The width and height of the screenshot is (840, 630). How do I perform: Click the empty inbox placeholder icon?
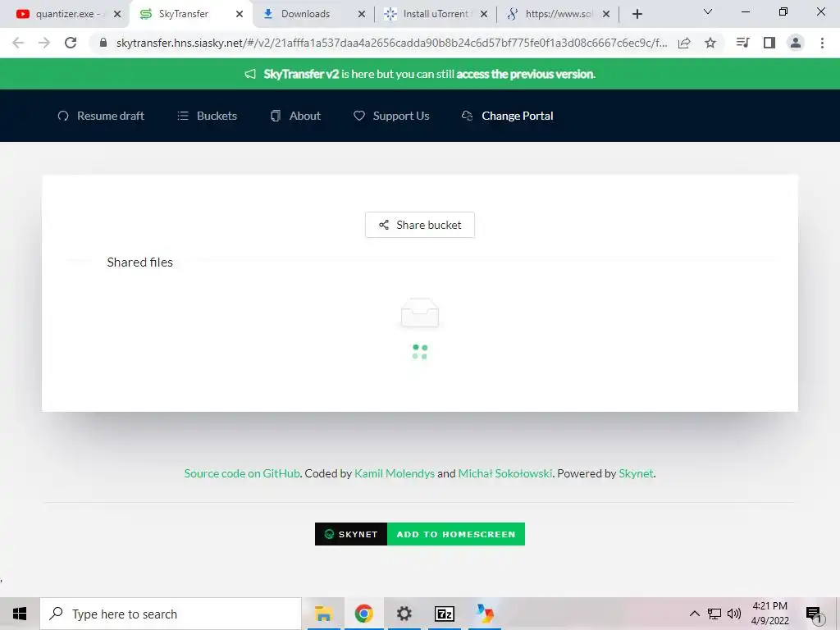[x=420, y=313]
